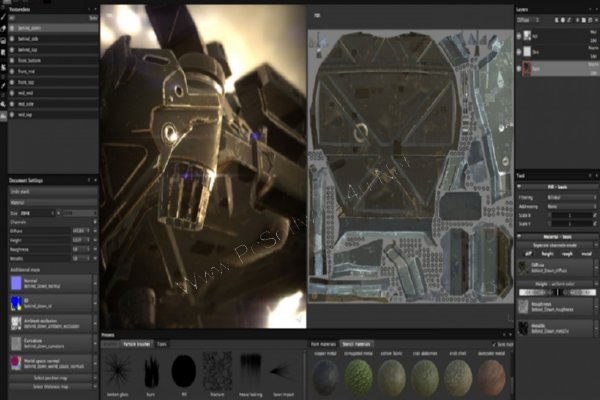The height and width of the screenshot is (400, 600).
Task: Click the sixth Layers toolbar icon
Action: click(x=590, y=20)
